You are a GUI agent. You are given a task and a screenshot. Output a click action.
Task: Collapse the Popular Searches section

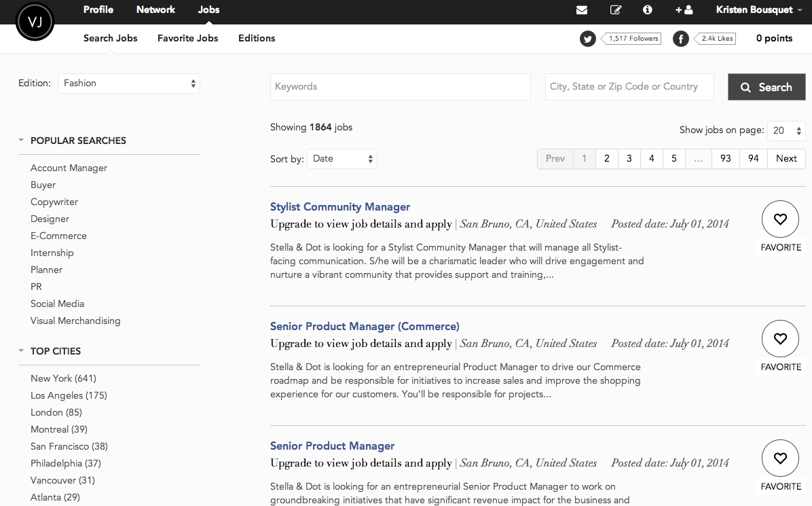22,141
